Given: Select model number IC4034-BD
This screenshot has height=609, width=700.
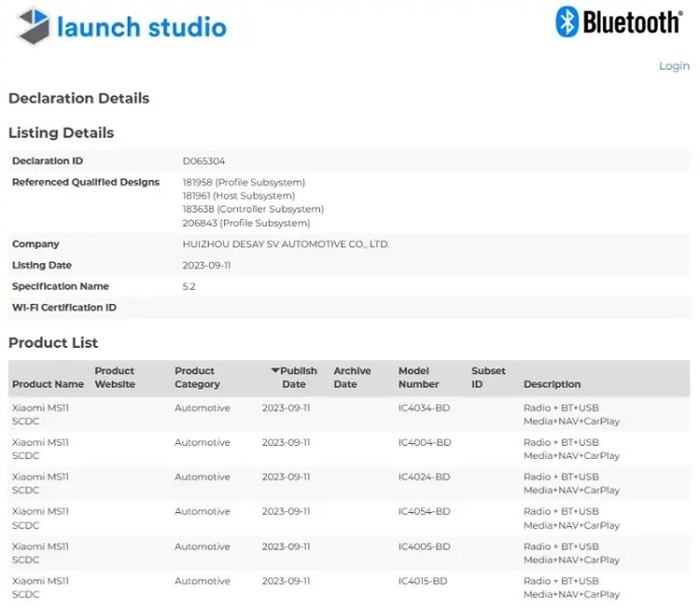Looking at the screenshot, I should [x=424, y=408].
